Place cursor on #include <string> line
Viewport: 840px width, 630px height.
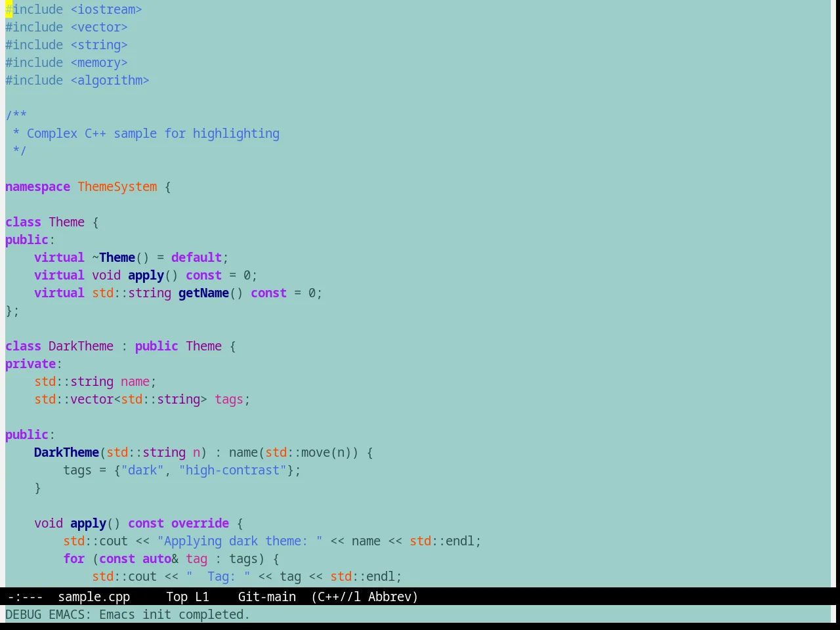(x=66, y=45)
